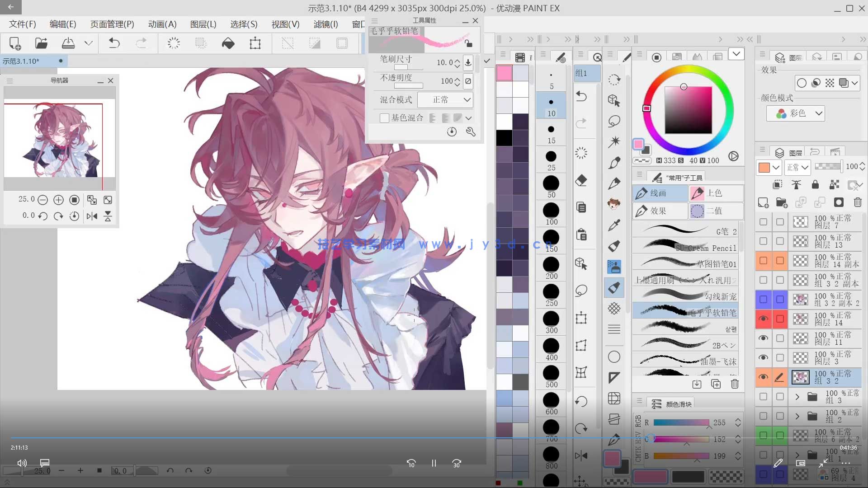
Task: Click the undo arrow in top toolbar
Action: click(x=114, y=43)
